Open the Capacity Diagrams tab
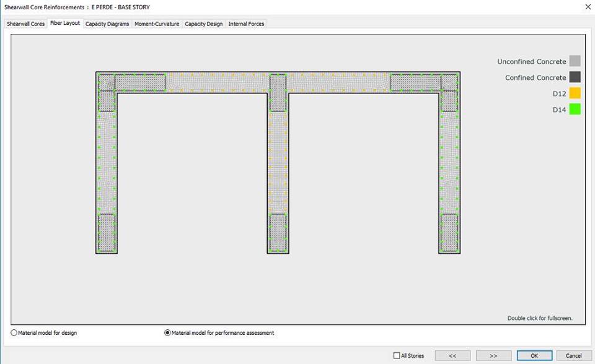This screenshot has height=364, width=595. (x=107, y=24)
